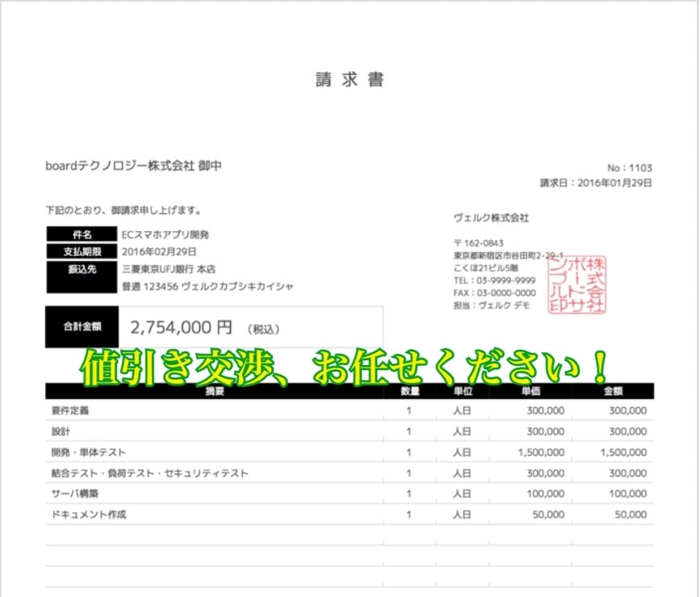Click the address line 東京都新宿区市谷田町
Viewport: 700px width, 597px height.
click(508, 256)
